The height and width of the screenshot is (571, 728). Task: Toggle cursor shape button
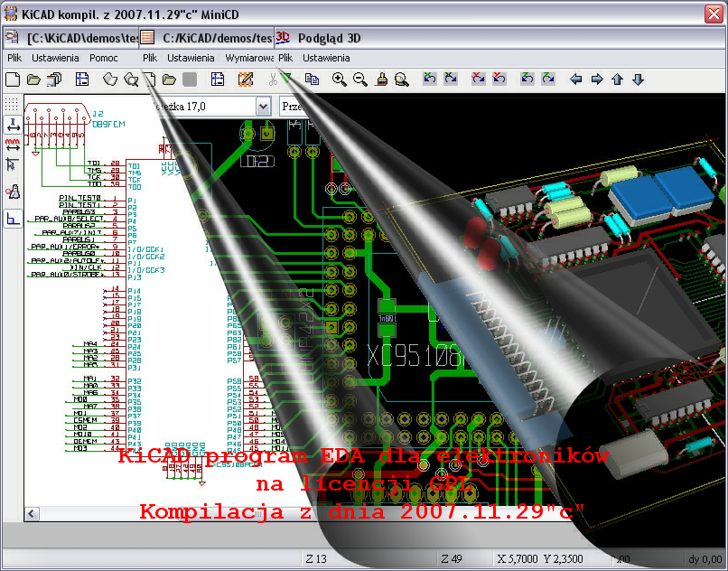point(13,164)
